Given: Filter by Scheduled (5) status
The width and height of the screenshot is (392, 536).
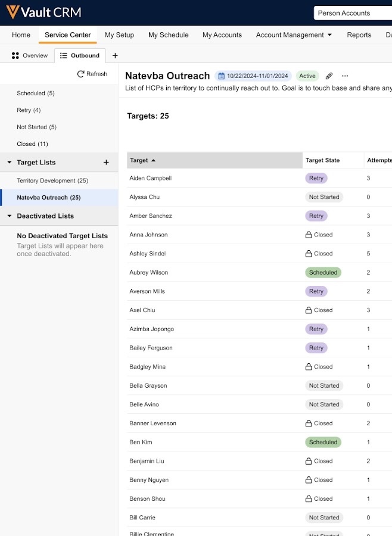Looking at the screenshot, I should pos(36,94).
